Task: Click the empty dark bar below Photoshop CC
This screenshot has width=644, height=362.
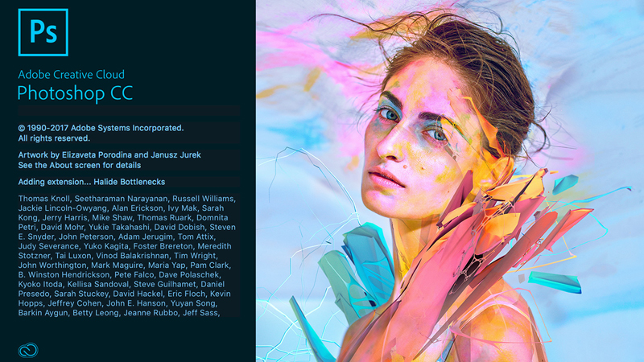Action: pos(129,111)
